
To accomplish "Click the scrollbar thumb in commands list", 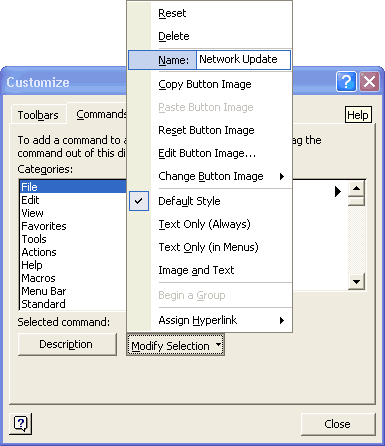I will pyautogui.click(x=356, y=201).
